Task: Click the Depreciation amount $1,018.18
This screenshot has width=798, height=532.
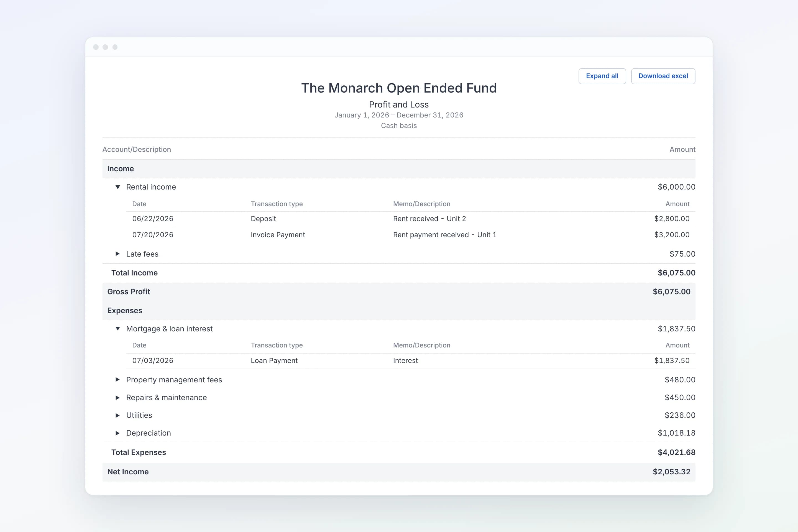Action: coord(677,433)
